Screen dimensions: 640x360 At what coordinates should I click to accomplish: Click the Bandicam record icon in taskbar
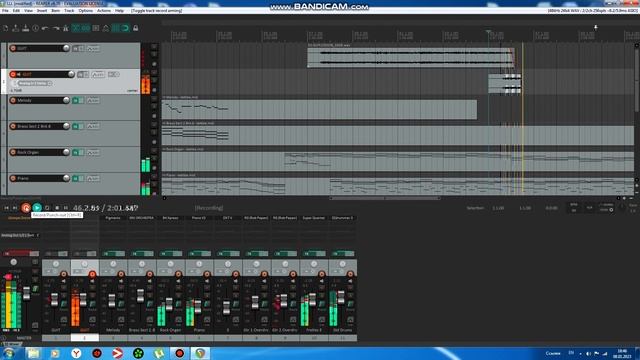180,353
